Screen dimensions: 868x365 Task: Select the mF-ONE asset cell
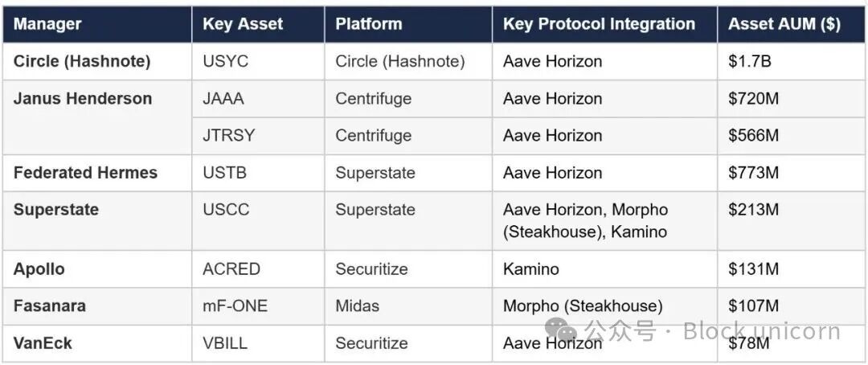coord(236,306)
